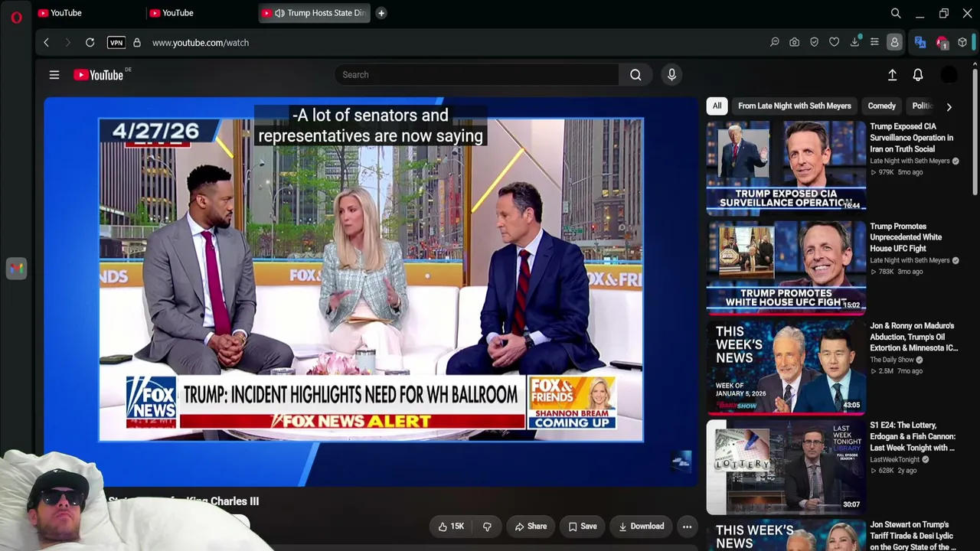The height and width of the screenshot is (551, 980).
Task: Take a snapshot with the camera icon
Action: tap(795, 43)
